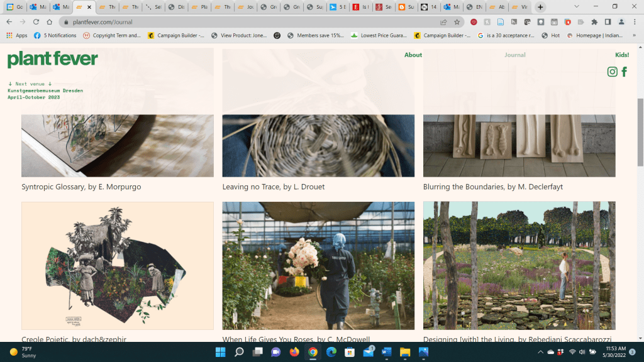This screenshot has height=362, width=644.
Task: Open Chrome three-dot menu
Action: [635, 22]
